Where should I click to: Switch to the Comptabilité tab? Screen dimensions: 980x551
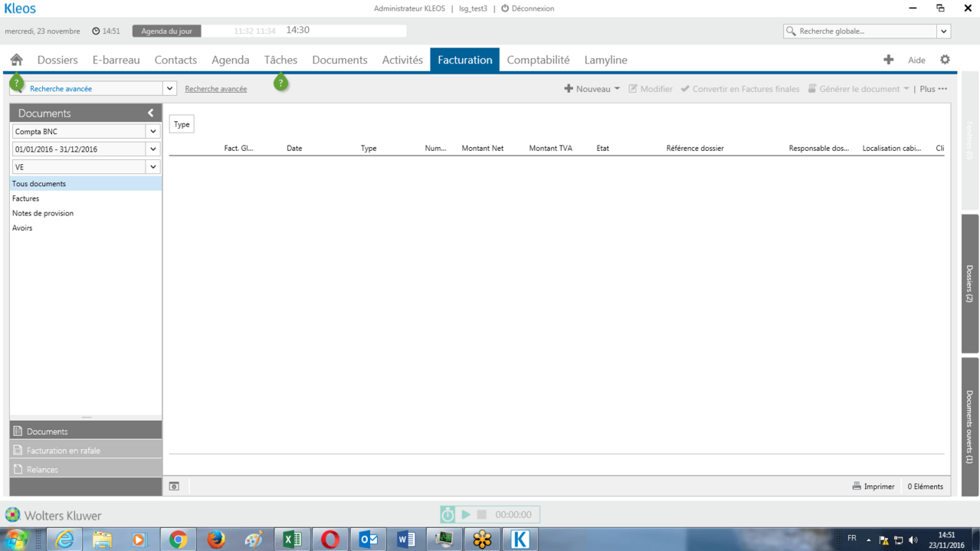pos(538,60)
